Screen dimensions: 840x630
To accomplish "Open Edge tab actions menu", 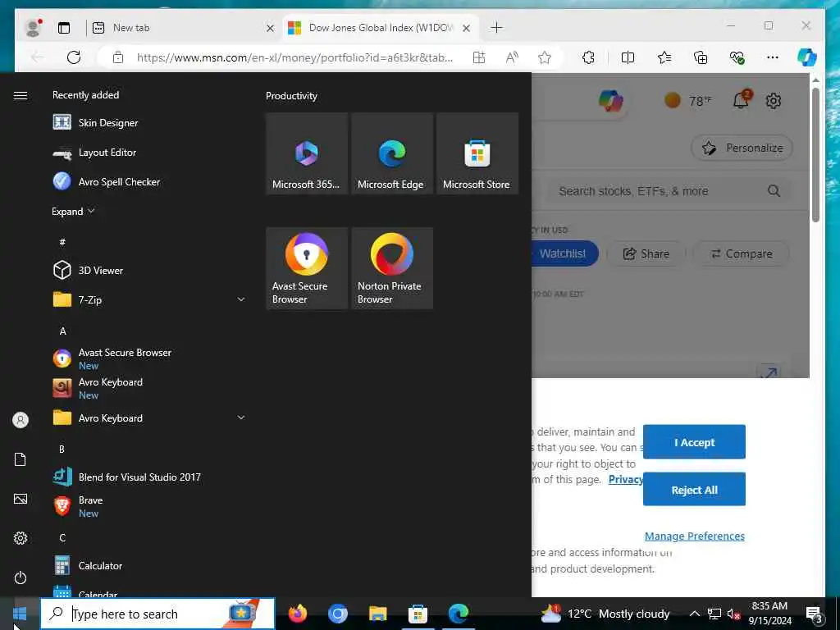I will [64, 28].
